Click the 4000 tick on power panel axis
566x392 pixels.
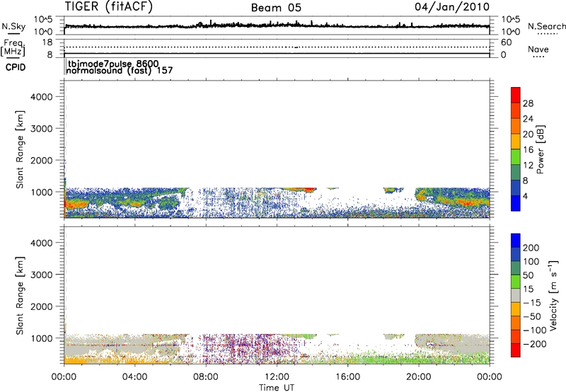coord(42,97)
